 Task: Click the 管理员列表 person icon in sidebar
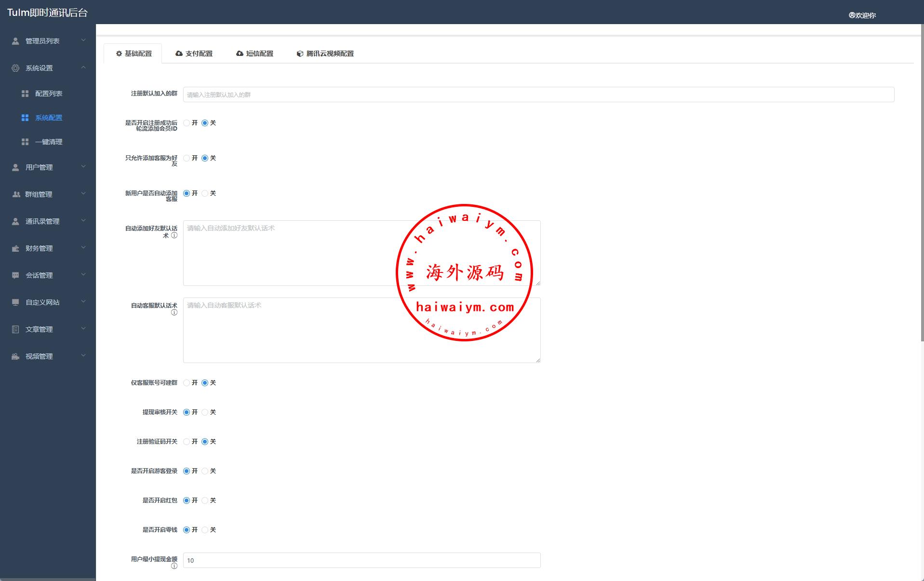click(15, 41)
